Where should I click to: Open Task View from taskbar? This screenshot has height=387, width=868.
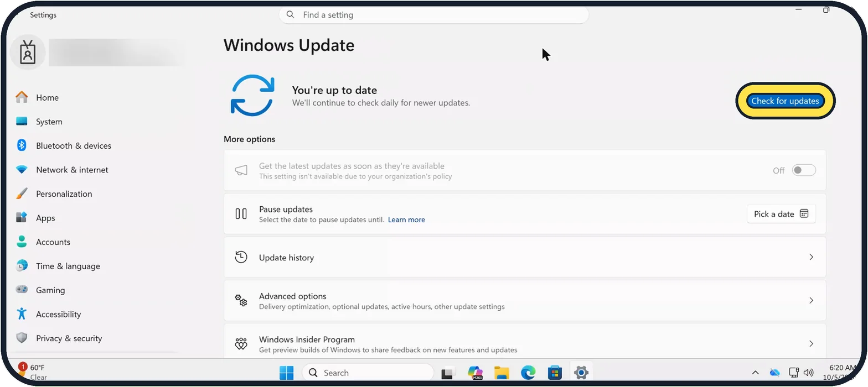(x=448, y=373)
